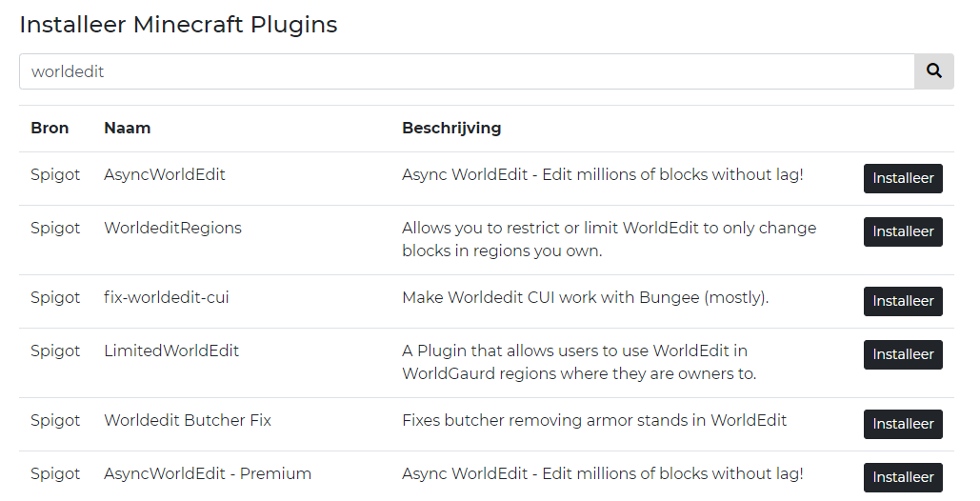This screenshot has height=501, width=980.
Task: Install the fix-worldedit-cui plugin
Action: tap(902, 301)
